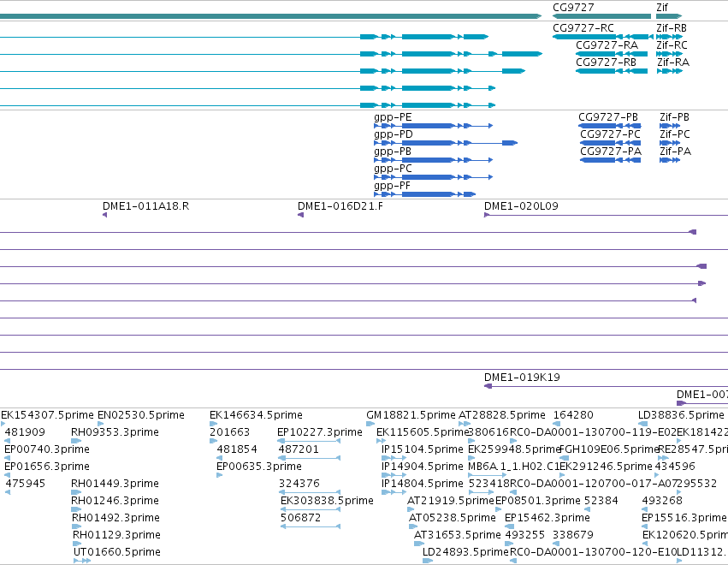The height and width of the screenshot is (565, 728).
Task: Open the CG9727-RC transcript label
Action: click(583, 28)
